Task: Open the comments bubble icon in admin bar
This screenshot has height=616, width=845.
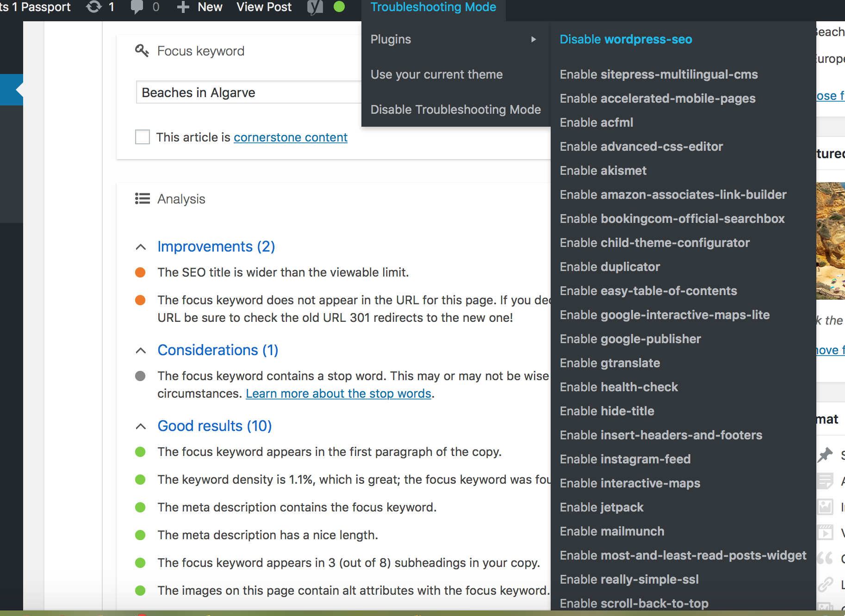Action: [x=137, y=7]
